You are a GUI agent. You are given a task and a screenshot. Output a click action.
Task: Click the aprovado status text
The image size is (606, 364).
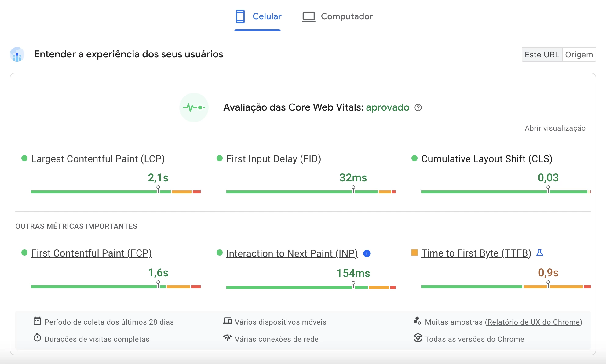tap(388, 107)
